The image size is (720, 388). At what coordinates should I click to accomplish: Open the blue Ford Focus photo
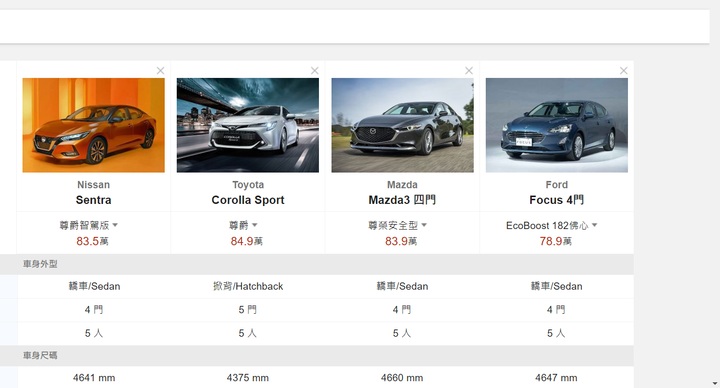pos(557,125)
